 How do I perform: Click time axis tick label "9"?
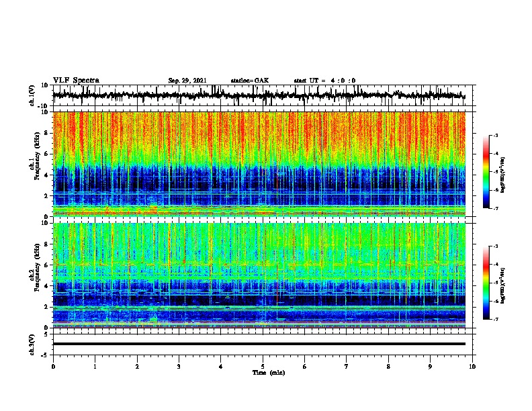pos(430,367)
